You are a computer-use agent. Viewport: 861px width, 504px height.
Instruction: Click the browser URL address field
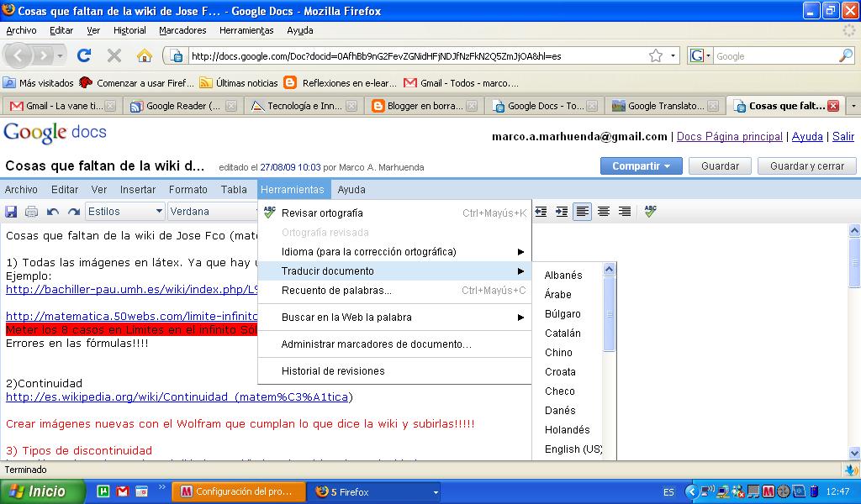417,56
